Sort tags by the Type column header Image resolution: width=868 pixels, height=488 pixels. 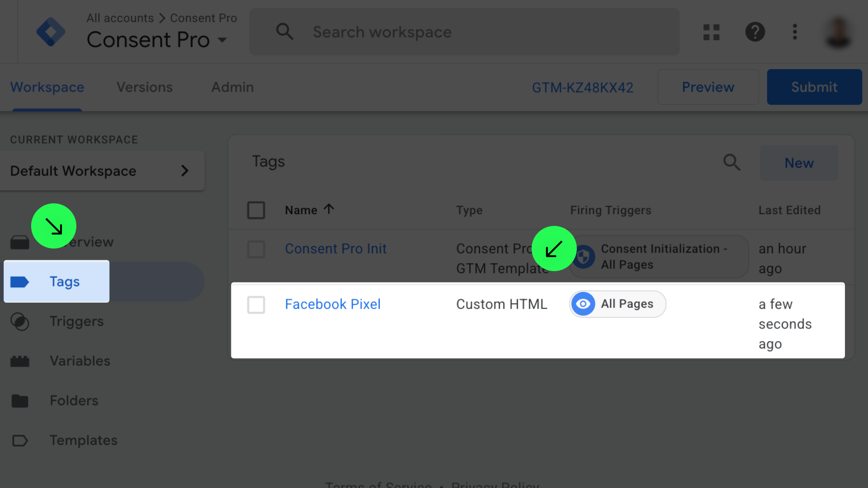(x=469, y=210)
